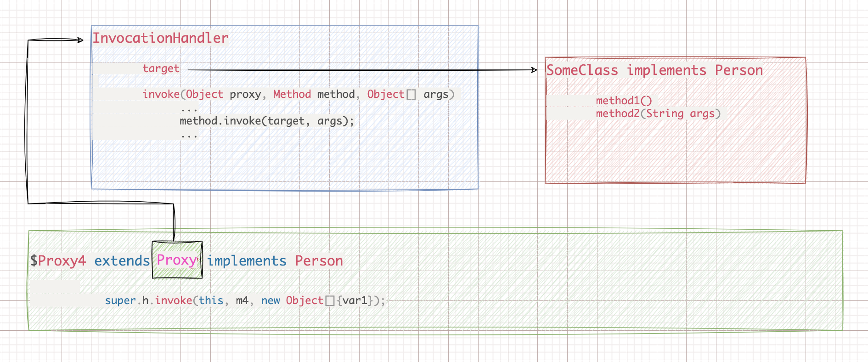Select the 'target' field label

(x=161, y=69)
